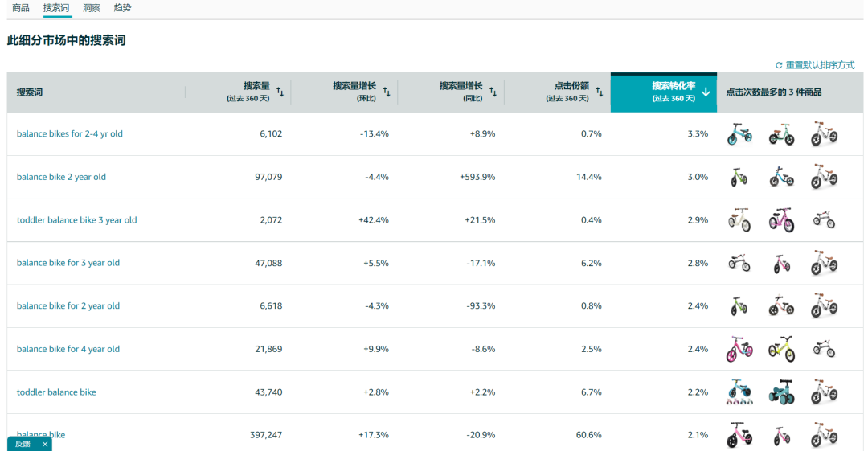The height and width of the screenshot is (451, 868).
Task: Sort by 搜索量增长 (环比) sort arrows
Action: (x=387, y=92)
